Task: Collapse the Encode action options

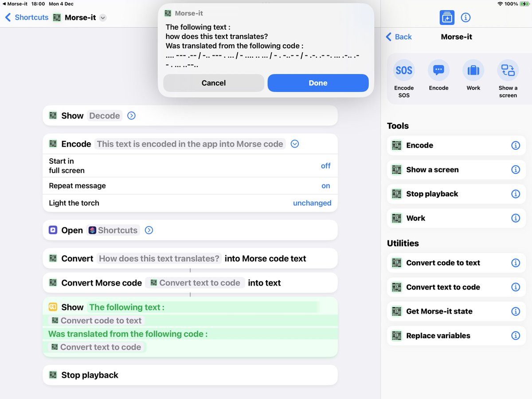Action: tap(294, 144)
